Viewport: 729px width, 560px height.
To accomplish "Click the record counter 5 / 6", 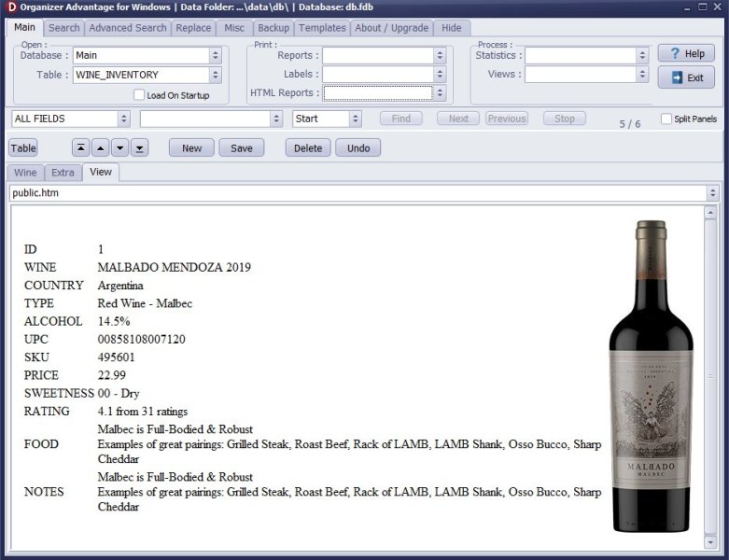I will pyautogui.click(x=630, y=124).
